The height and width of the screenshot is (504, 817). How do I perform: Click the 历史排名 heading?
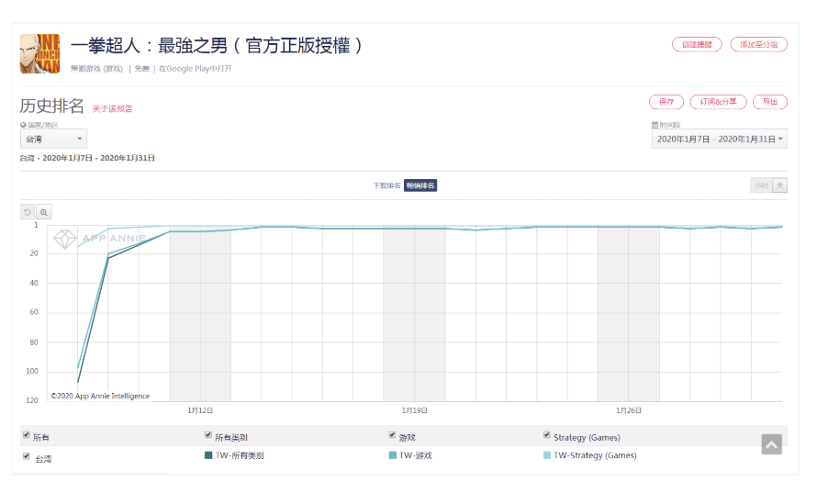[x=51, y=106]
